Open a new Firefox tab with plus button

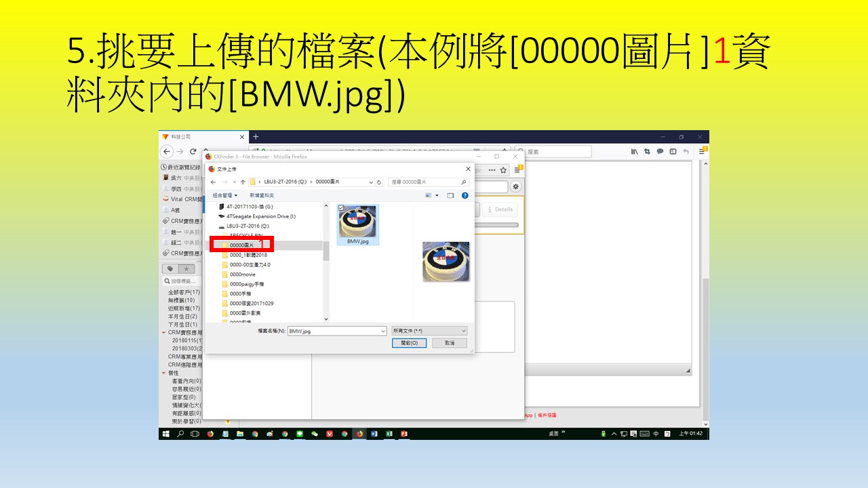256,137
